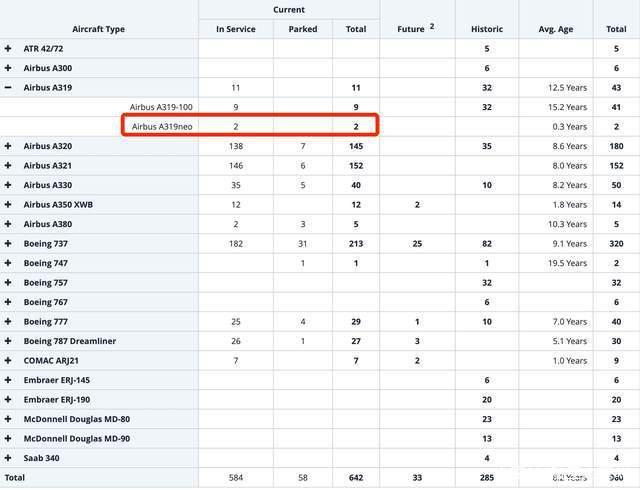This screenshot has height=490, width=640.
Task: Click the Boeing 737 type name
Action: 46,244
